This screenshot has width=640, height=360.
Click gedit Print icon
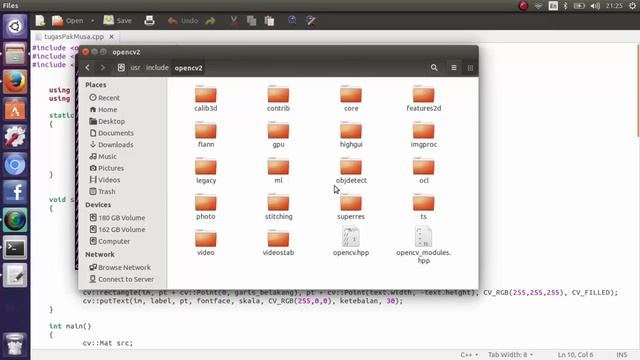149,20
